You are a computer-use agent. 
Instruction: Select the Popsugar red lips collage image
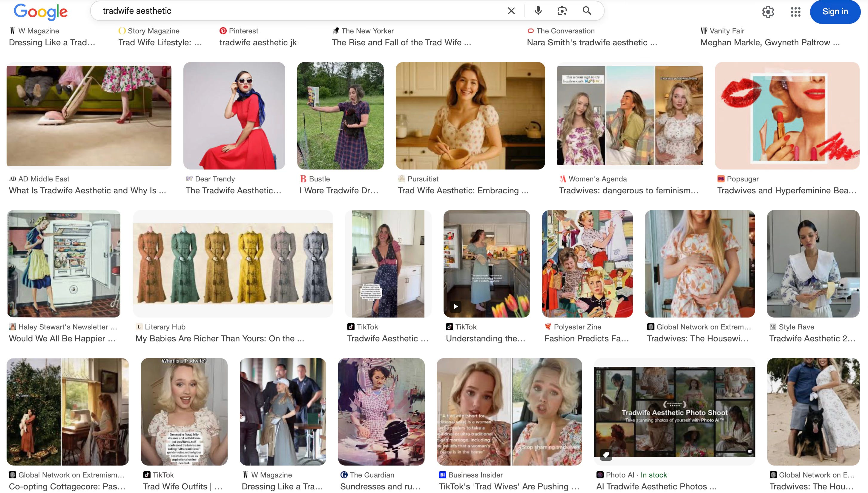click(787, 115)
